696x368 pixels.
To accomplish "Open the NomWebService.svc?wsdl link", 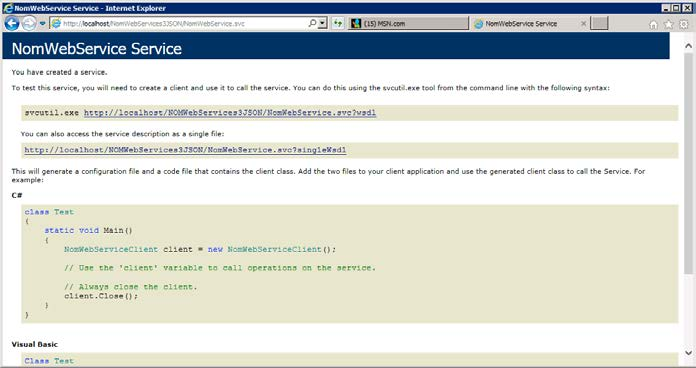I will point(230,113).
